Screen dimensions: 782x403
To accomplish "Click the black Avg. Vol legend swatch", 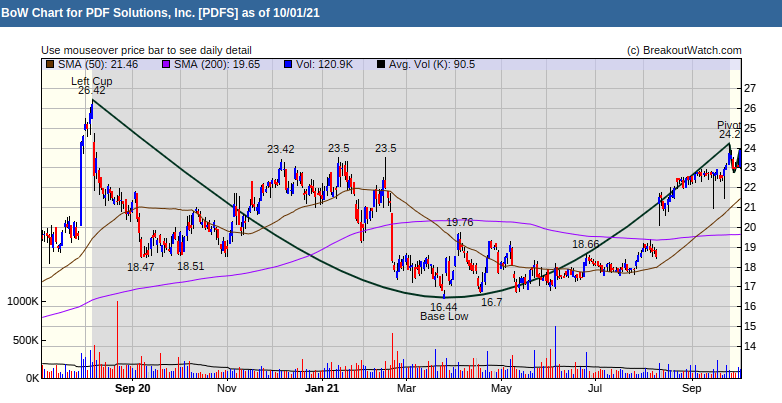I will point(381,64).
